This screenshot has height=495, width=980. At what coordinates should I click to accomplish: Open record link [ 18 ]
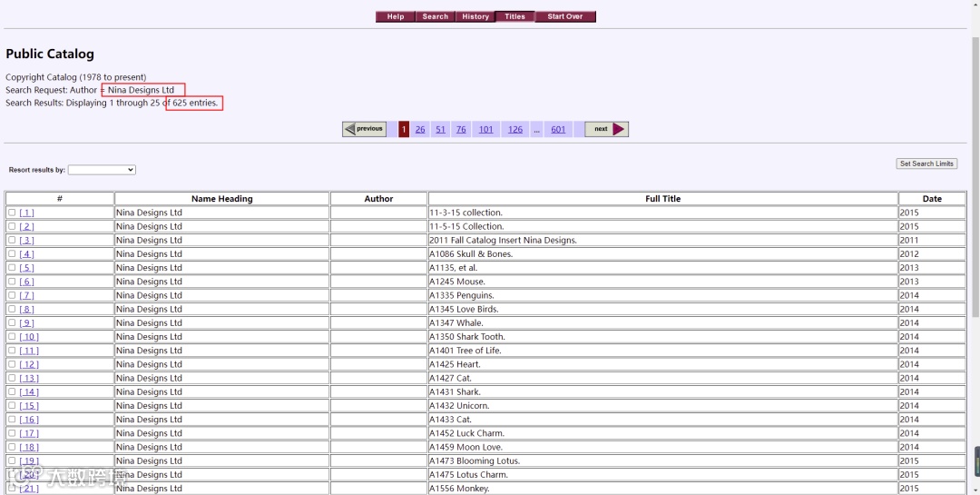(29, 447)
